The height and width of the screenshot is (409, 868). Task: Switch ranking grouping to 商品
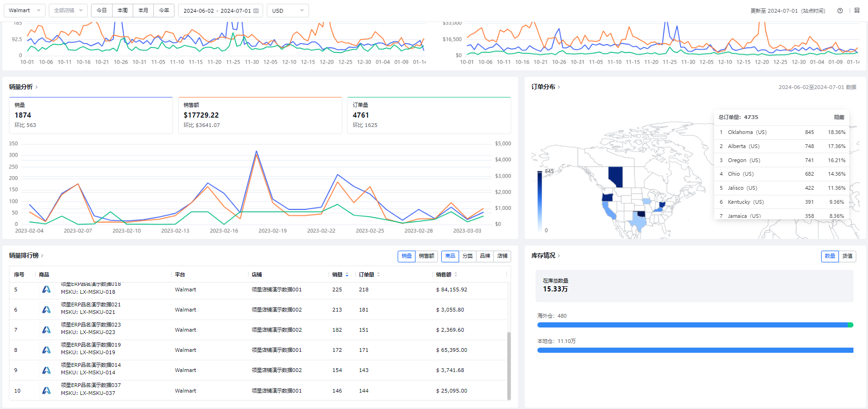pos(450,256)
